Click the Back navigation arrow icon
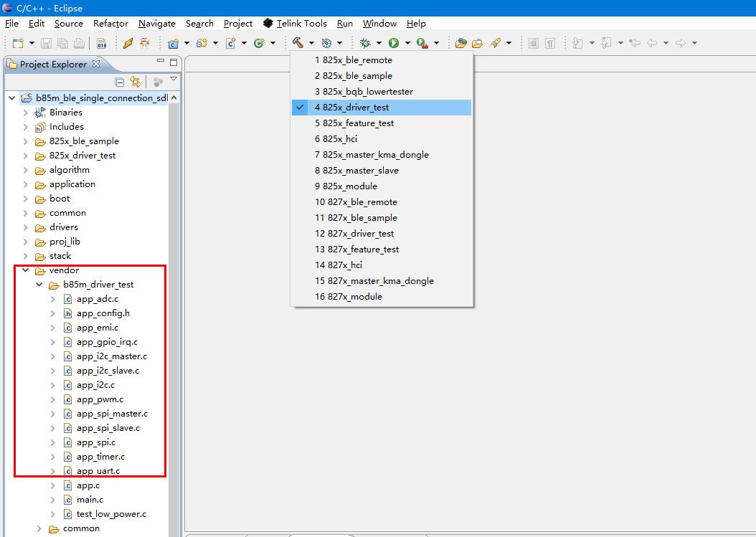 click(x=652, y=43)
